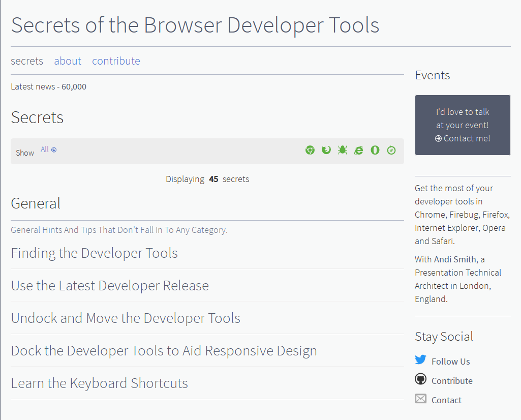Expand Undock and Move the Developer Tools

(x=126, y=318)
